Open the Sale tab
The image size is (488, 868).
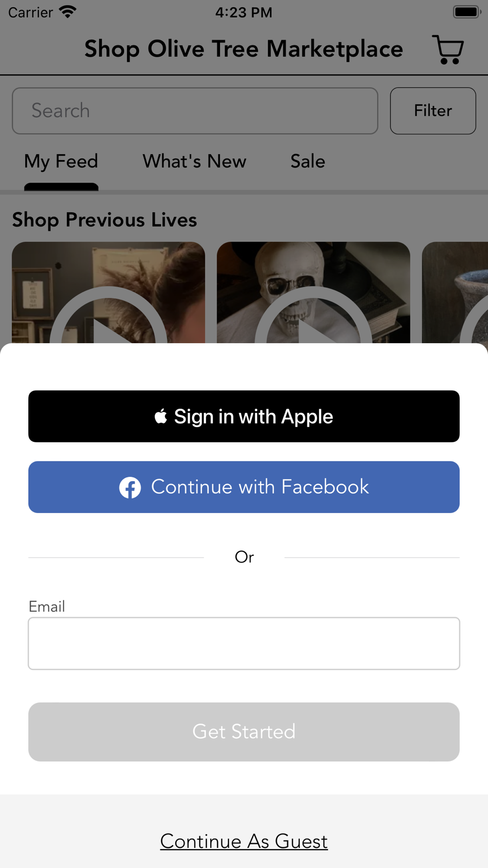click(308, 162)
